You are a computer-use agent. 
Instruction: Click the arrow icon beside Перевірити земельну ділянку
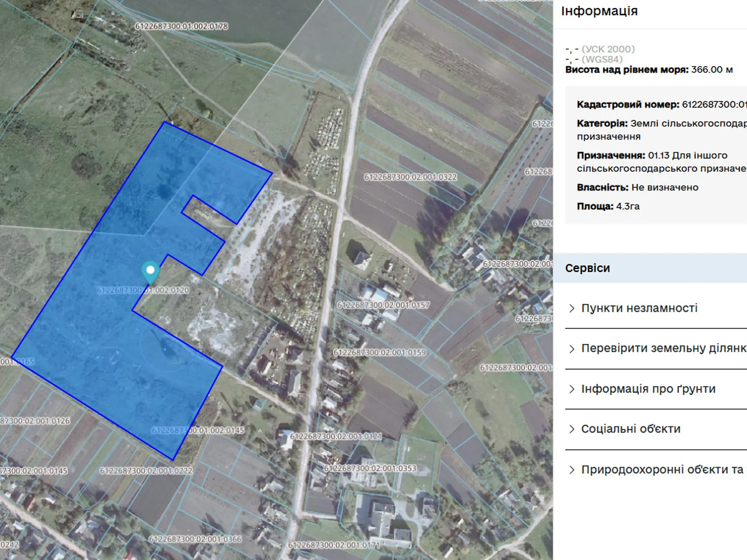pos(572,349)
